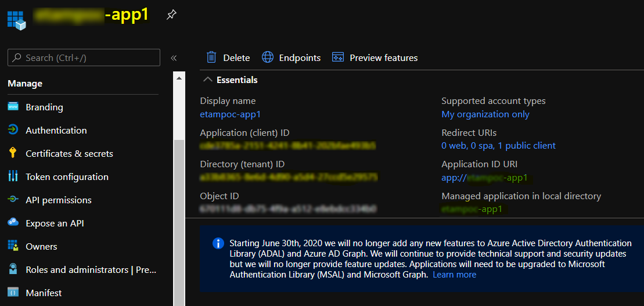Click the Endpoints globe icon
This screenshot has width=644, height=306.
pyautogui.click(x=268, y=57)
